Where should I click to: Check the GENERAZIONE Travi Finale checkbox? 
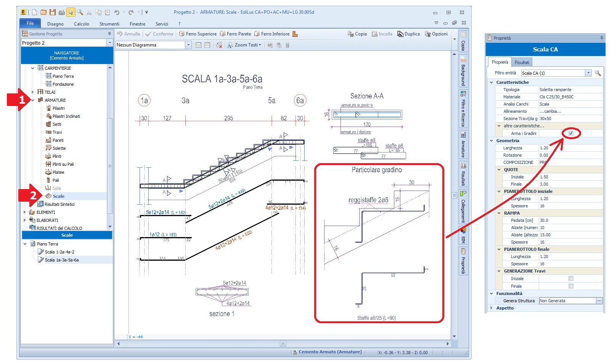tap(571, 286)
